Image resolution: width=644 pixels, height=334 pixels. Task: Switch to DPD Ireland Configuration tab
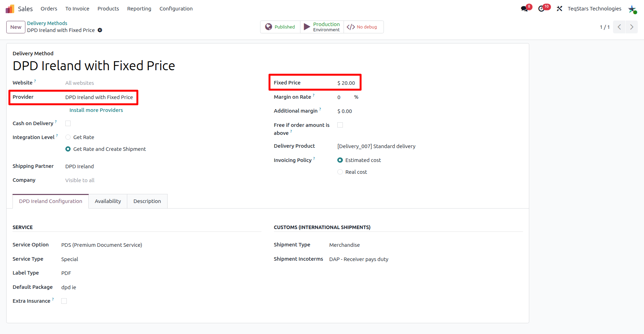click(x=51, y=201)
